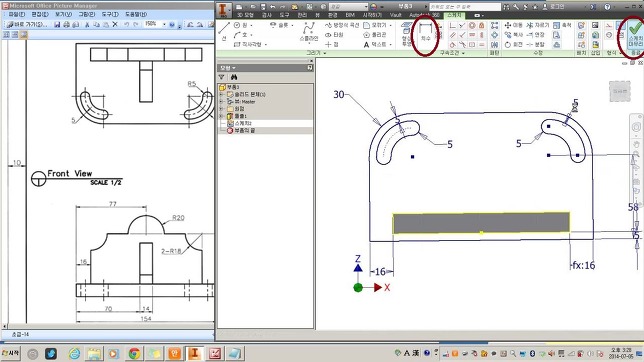Select 스케치2 in model browser
Viewport: 644px width, 362px height.
(239, 123)
